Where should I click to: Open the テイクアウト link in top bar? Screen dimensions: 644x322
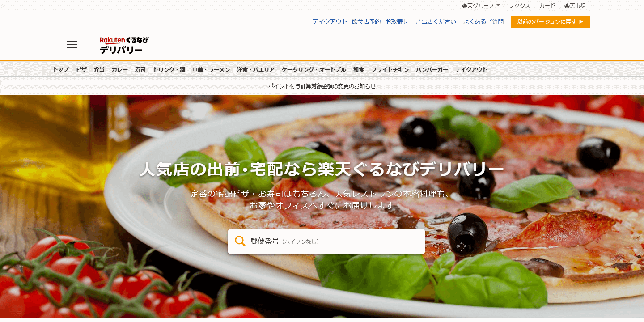(x=330, y=21)
